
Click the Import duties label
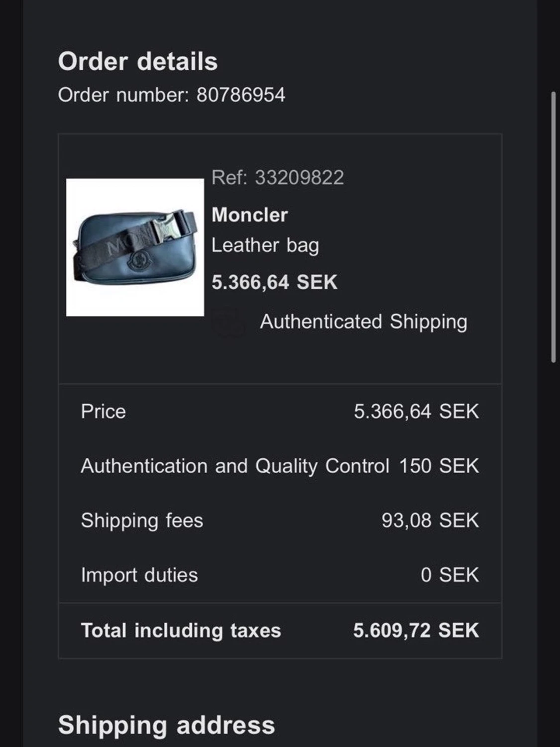139,575
